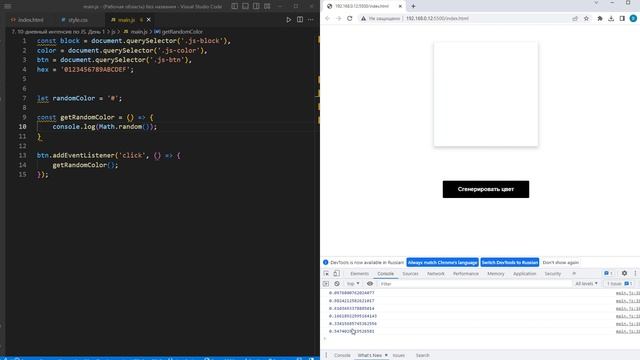Screen dimensions: 640x360
Task: Select the drawer Console tab
Action: (342, 356)
